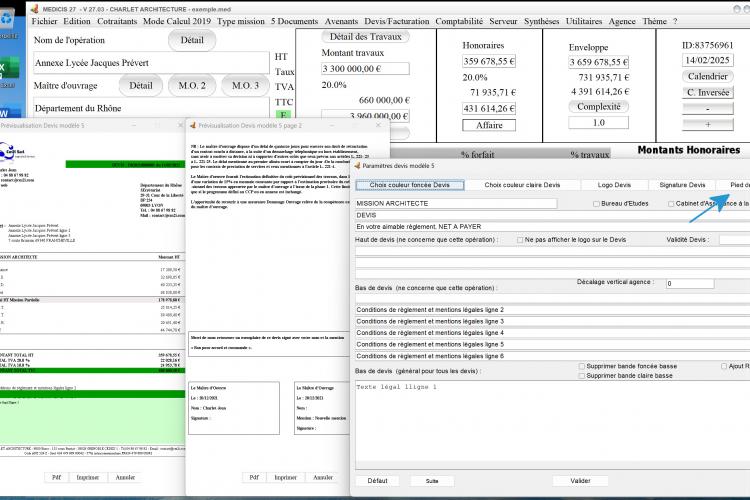Image resolution: width=750 pixels, height=500 pixels.
Task: Click the M.O. 3 button
Action: coord(245,86)
